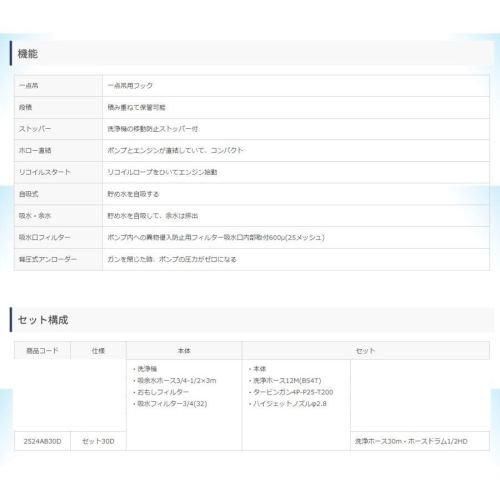Click the 吸水・余水 row label
The width and height of the screenshot is (500, 500).
click(x=35, y=216)
